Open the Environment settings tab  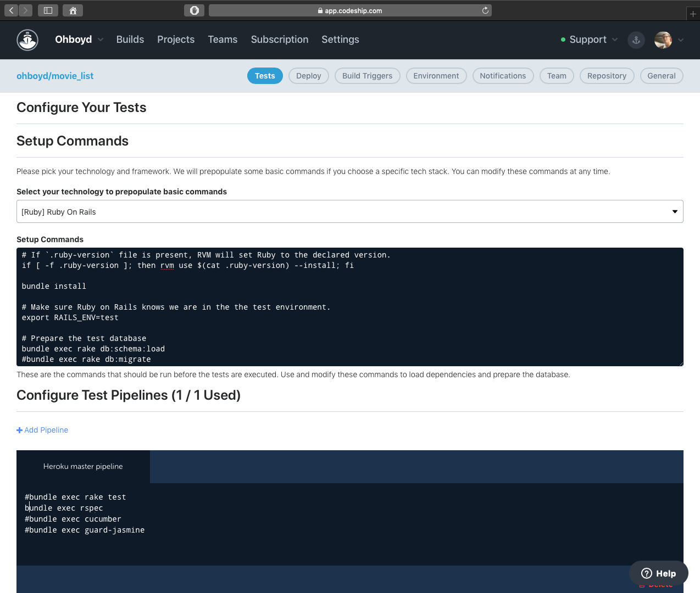point(436,76)
